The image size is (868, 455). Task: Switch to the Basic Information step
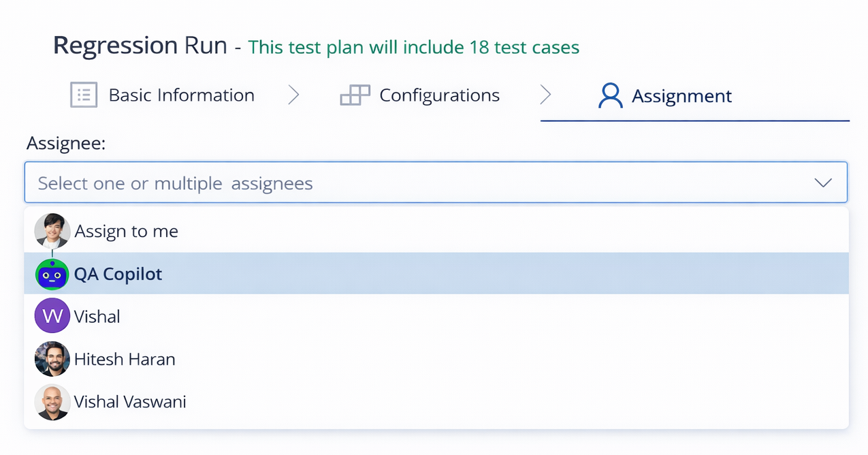coord(181,95)
